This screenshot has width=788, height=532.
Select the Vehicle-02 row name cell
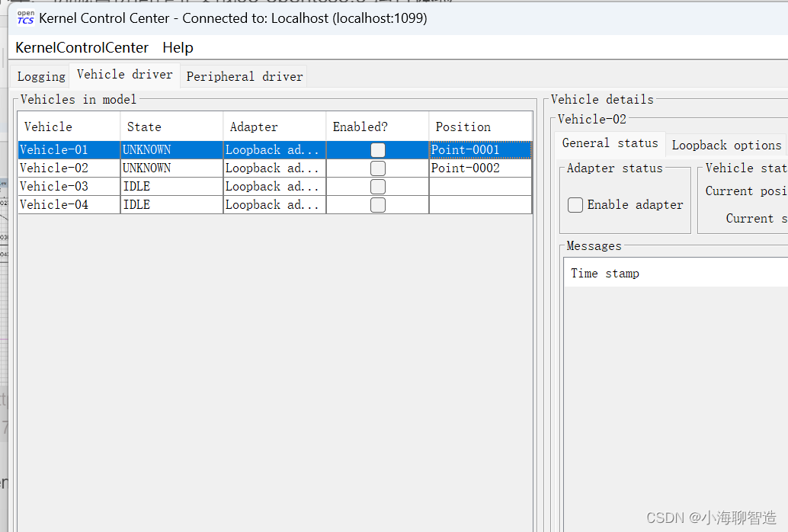coord(69,168)
